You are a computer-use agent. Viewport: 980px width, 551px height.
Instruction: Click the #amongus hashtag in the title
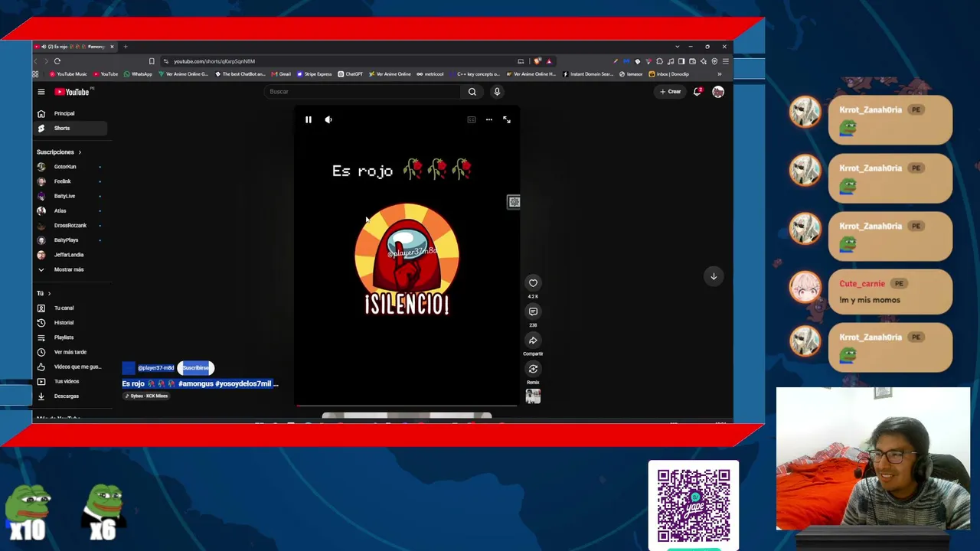pos(196,383)
